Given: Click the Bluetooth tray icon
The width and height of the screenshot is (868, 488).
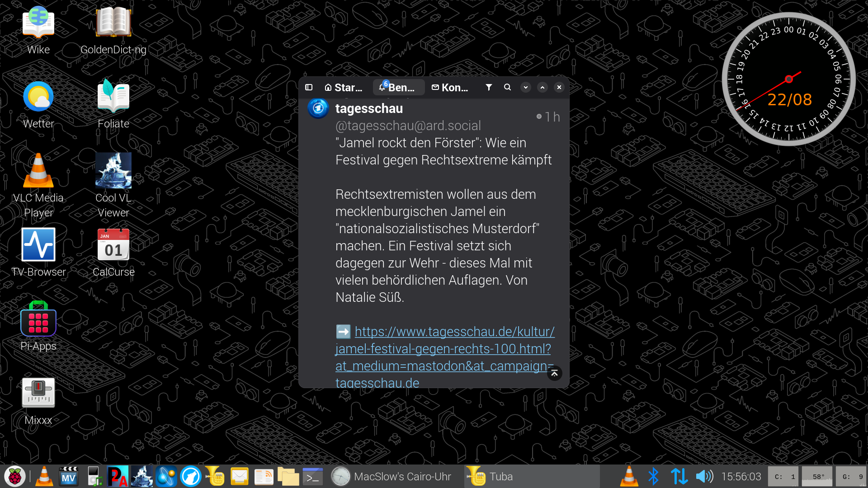Looking at the screenshot, I should 653,476.
